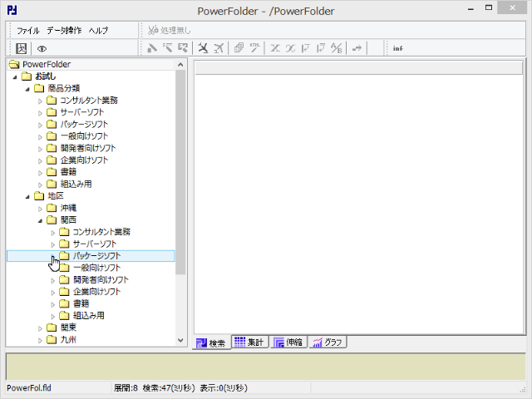Screen dimensions: 532x399
Task: Click the results pane column header bar
Action: pyautogui.click(x=358, y=67)
